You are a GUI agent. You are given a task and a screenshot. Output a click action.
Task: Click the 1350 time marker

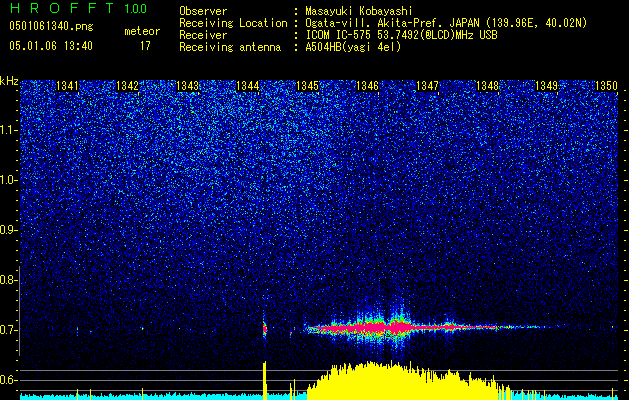point(606,86)
